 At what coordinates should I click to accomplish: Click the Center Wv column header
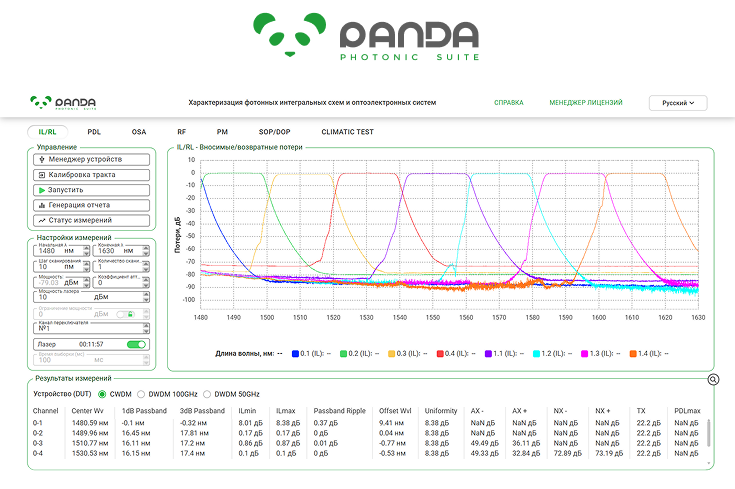tap(87, 411)
